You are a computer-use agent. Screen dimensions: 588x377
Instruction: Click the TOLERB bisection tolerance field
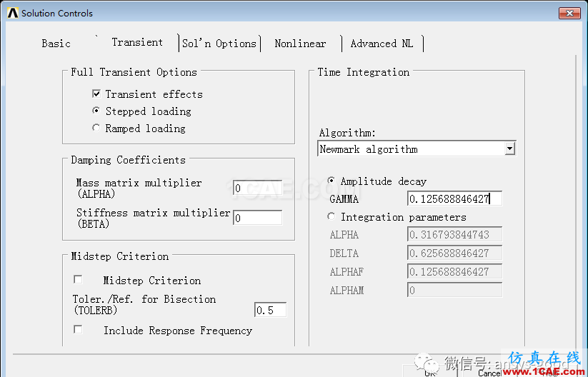270,310
